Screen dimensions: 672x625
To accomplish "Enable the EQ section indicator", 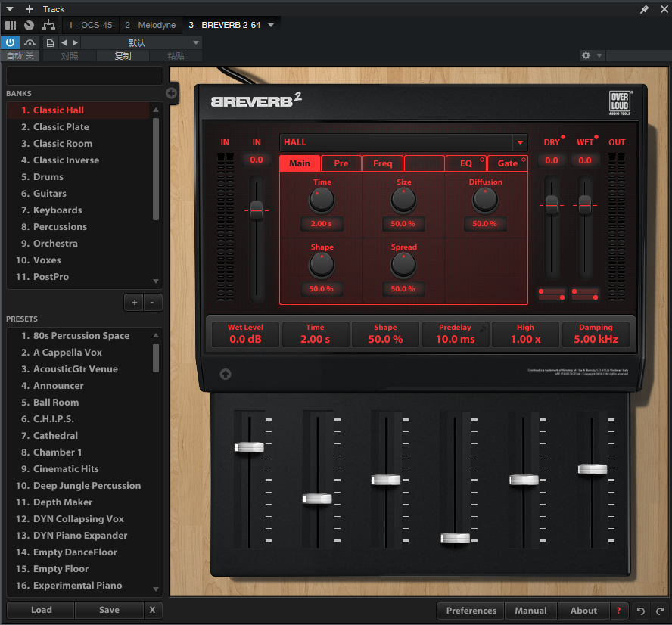I will [x=482, y=160].
